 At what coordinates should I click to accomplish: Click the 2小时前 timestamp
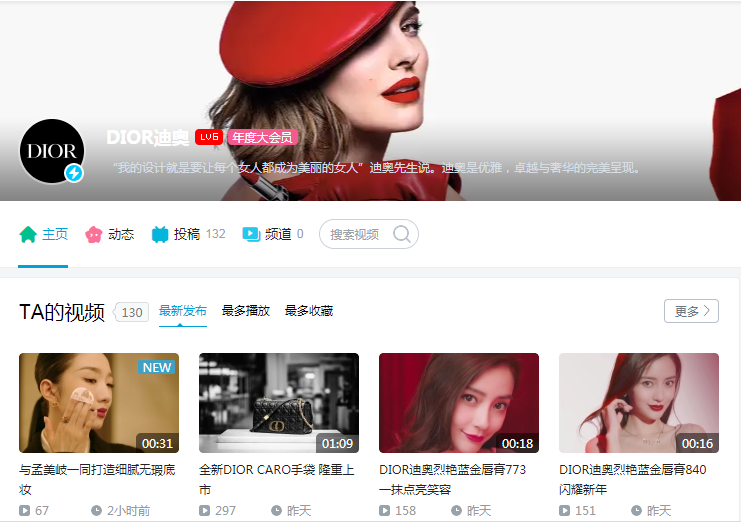tap(129, 511)
